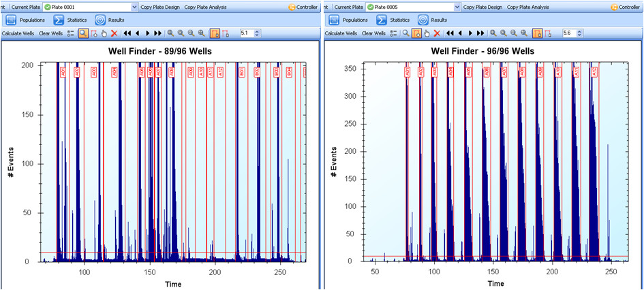
Task: Click Copy Plate Analysis in right panel
Action: (527, 7)
